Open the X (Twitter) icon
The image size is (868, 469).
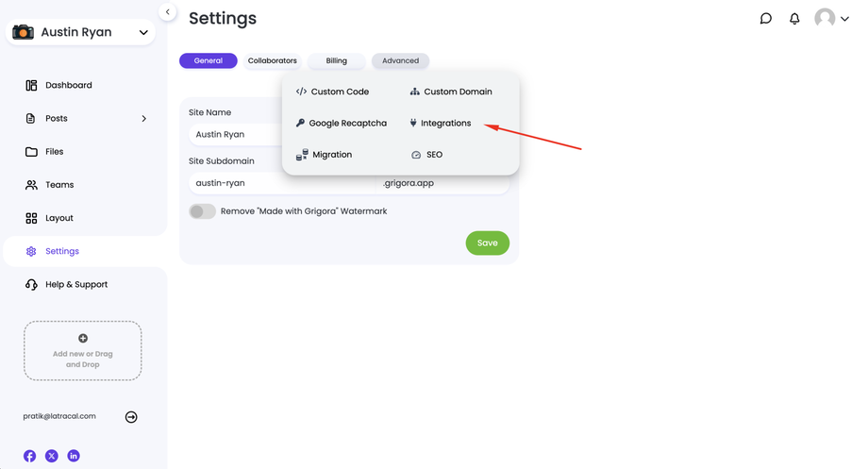[52, 456]
